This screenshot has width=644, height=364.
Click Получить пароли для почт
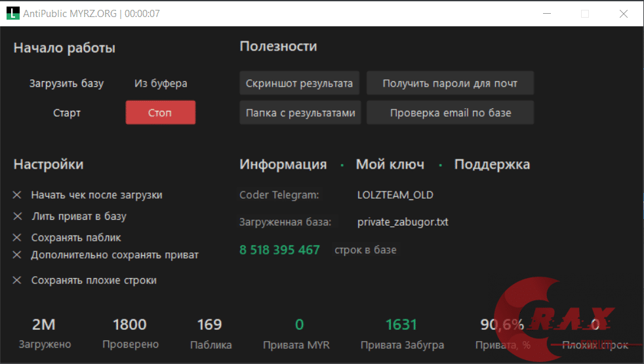[x=450, y=83]
